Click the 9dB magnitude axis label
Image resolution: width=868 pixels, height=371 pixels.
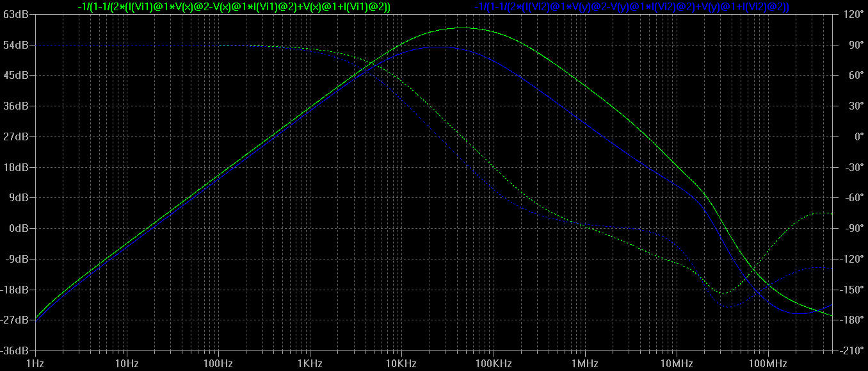pos(20,197)
